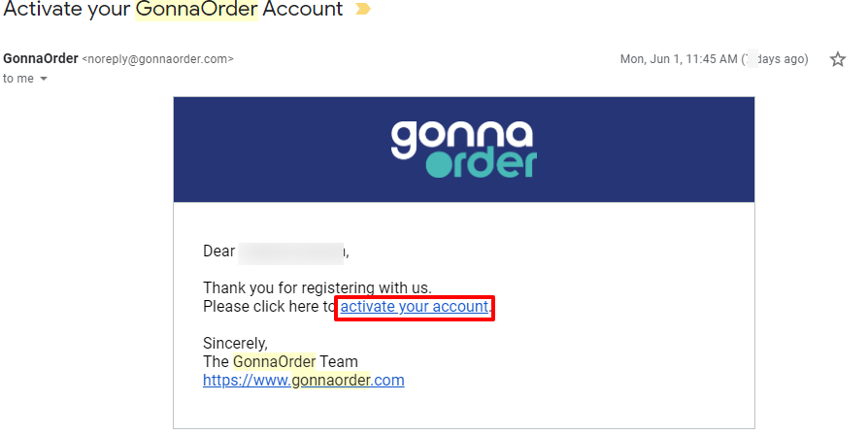Image resolution: width=868 pixels, height=436 pixels.
Task: Select the sender name GonnaOrder
Action: click(41, 58)
